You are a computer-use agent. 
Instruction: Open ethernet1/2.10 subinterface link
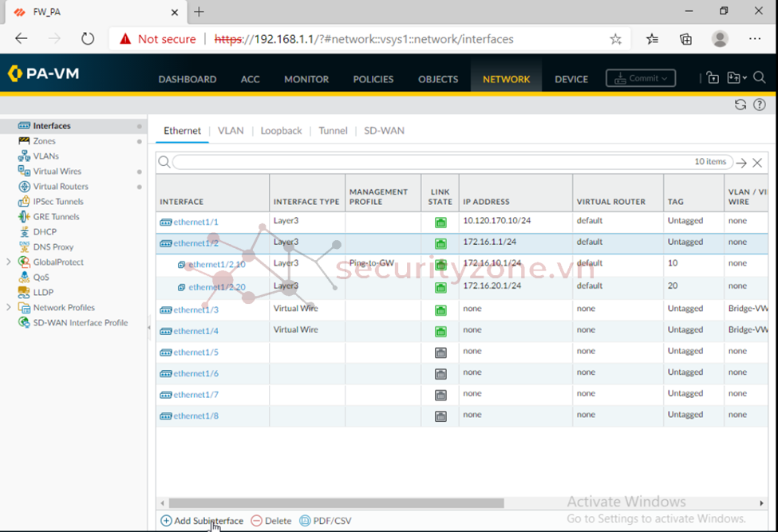pos(217,265)
